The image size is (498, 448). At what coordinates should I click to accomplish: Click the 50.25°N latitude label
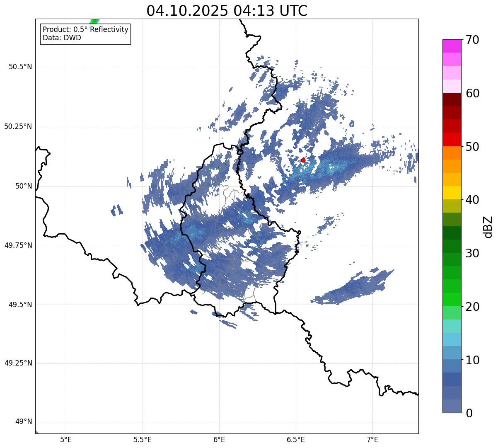coord(18,126)
